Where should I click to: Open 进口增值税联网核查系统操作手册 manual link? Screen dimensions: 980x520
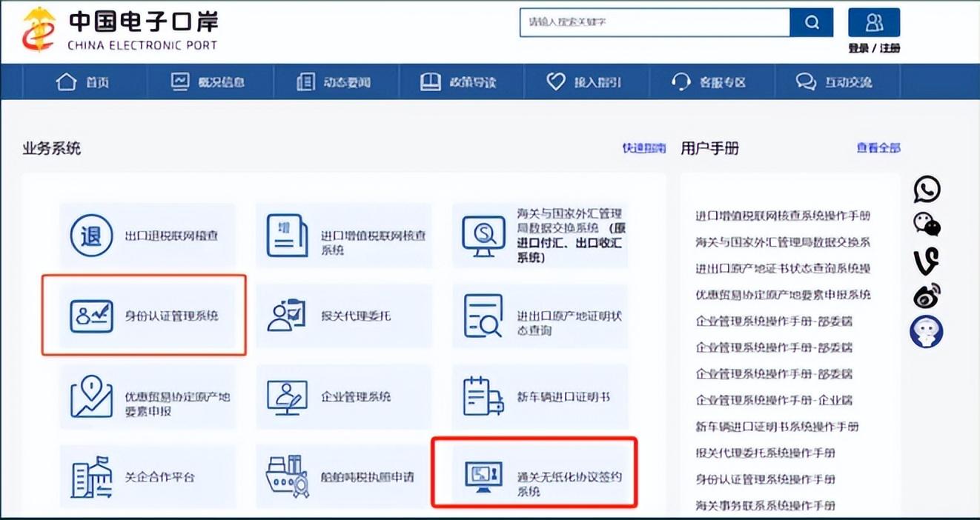782,216
